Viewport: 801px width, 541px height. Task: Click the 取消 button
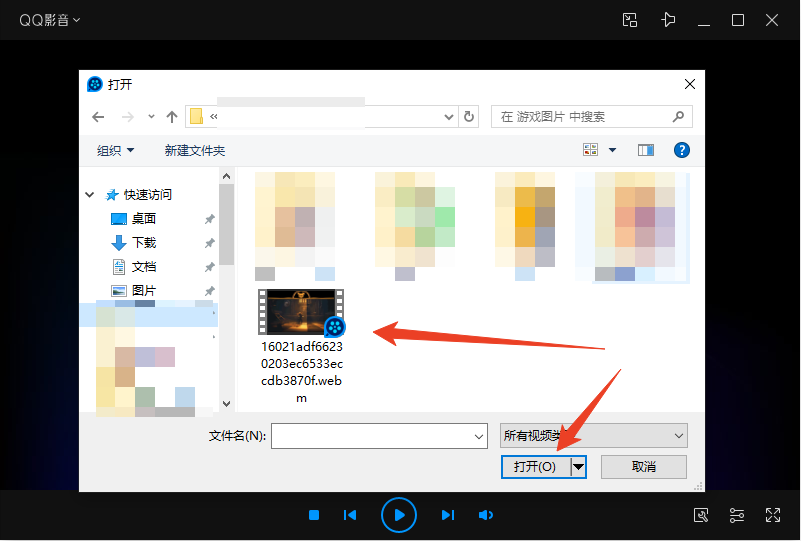coord(643,467)
